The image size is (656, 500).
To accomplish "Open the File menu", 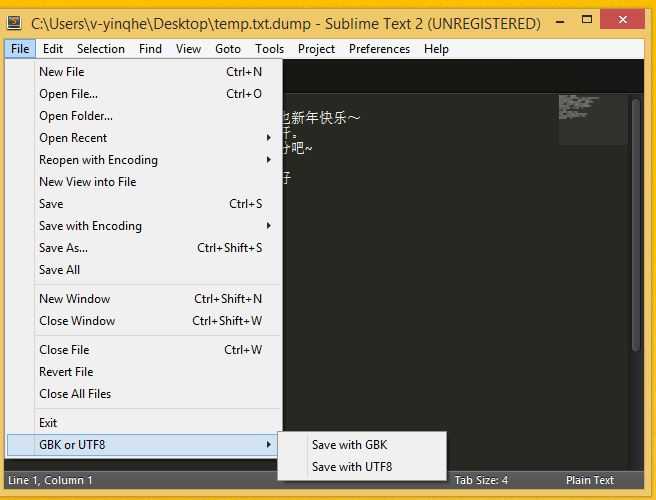I will (x=20, y=49).
